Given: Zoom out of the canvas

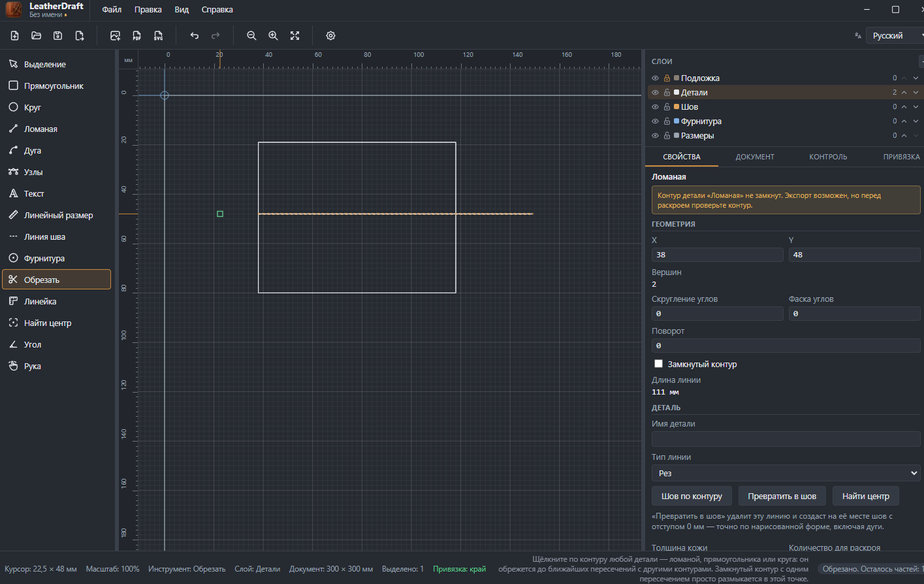Looking at the screenshot, I should (x=251, y=36).
